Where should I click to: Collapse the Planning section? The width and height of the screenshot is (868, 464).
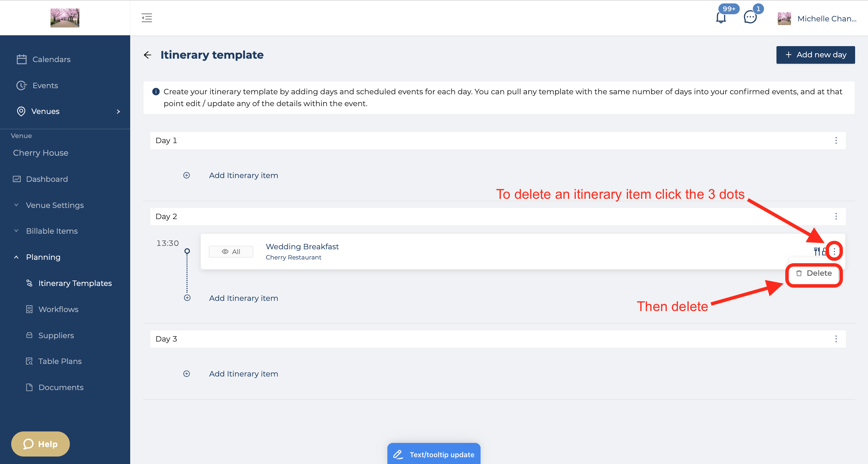click(43, 257)
